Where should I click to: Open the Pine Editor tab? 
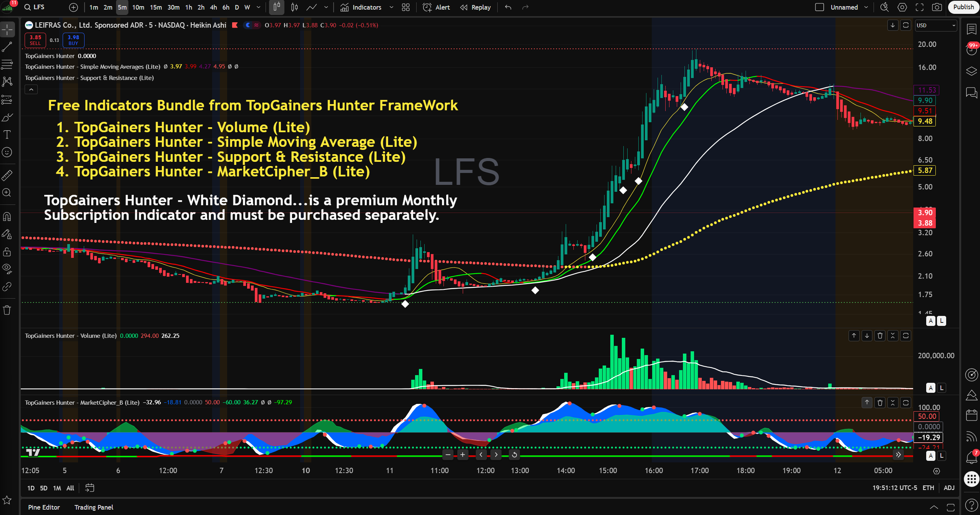click(44, 507)
